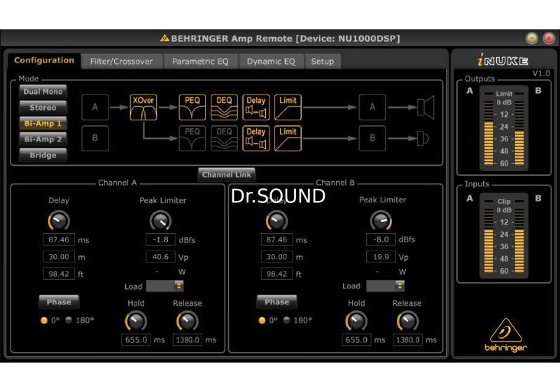The image size is (560, 392).
Task: Select Bi-Amp 2 mode
Action: click(x=43, y=139)
